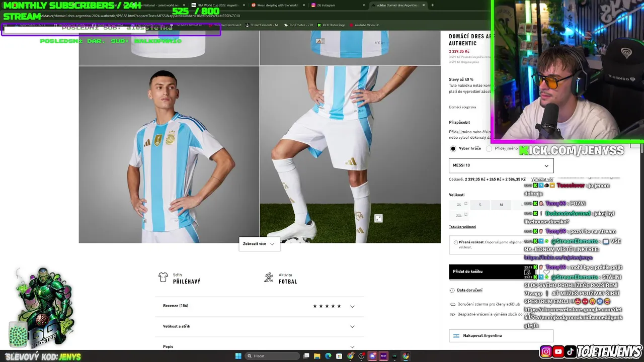
Task: Switch to 'FIFA World Cup 2022: Argentina' tab
Action: (218, 5)
